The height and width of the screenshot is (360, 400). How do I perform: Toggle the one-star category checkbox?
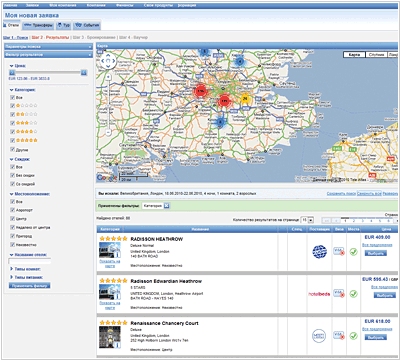12,106
